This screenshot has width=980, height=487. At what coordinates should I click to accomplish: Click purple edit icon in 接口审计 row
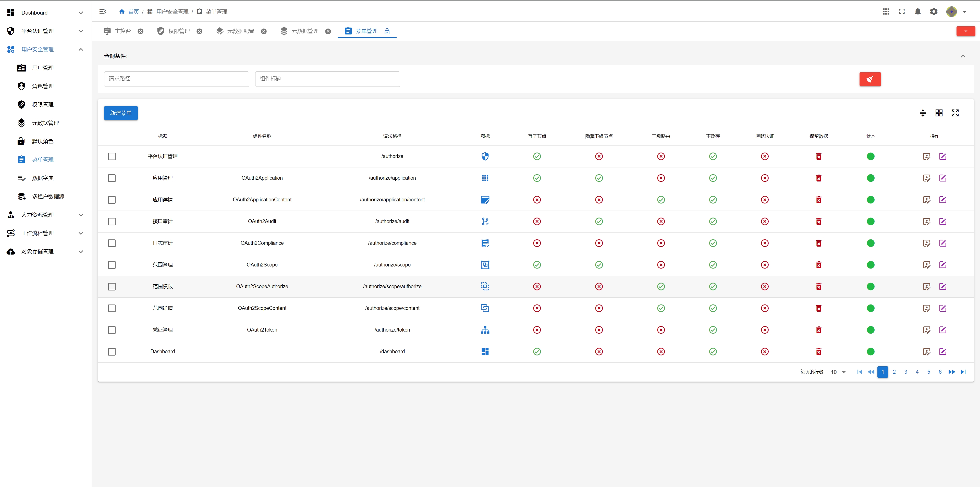pos(942,222)
